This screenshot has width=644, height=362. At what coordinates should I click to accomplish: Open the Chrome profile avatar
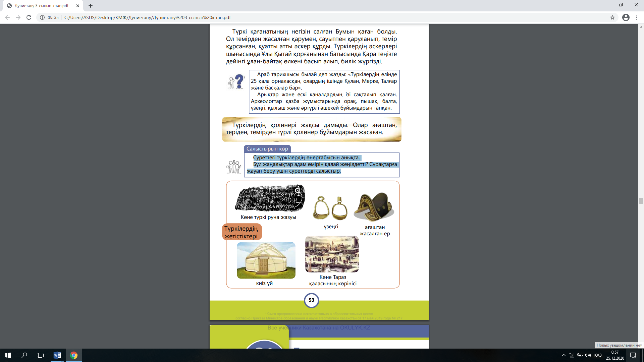(x=626, y=17)
